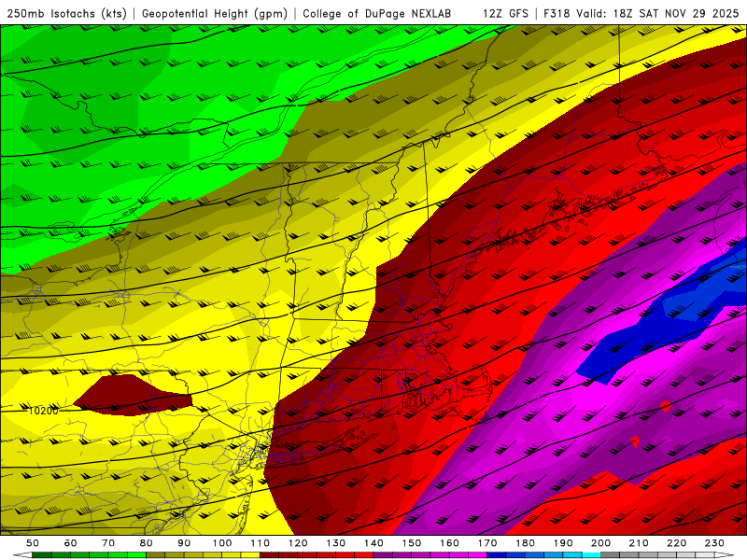This screenshot has height=560, width=747.
Task: Click the 160 value on the color scale
Action: click(x=449, y=543)
